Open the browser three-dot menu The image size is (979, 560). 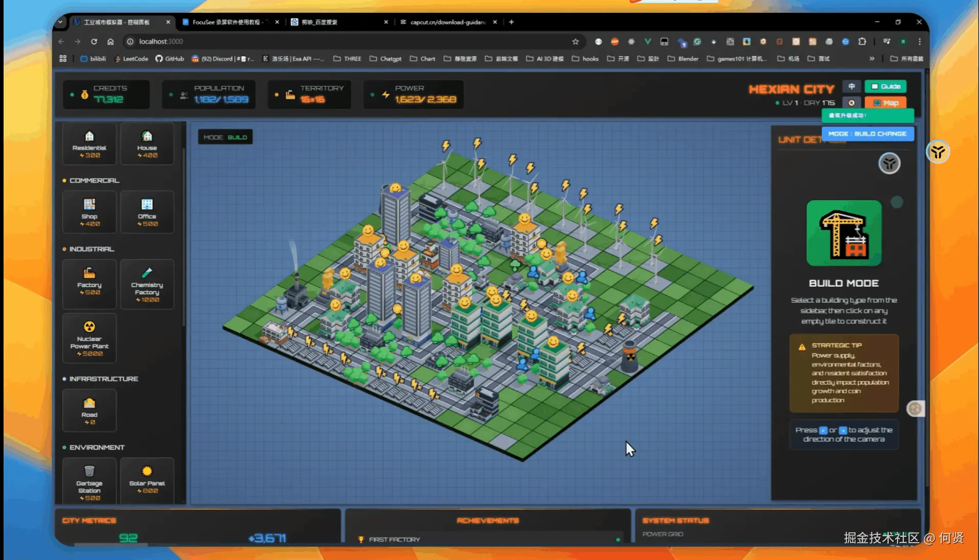(x=920, y=41)
